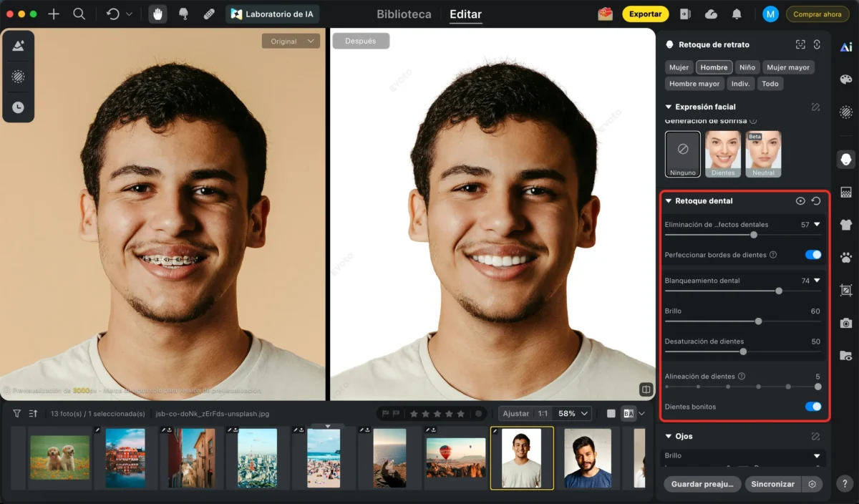The image size is (859, 504).
Task: Select the hot air balloon thumbnail
Action: click(x=455, y=458)
